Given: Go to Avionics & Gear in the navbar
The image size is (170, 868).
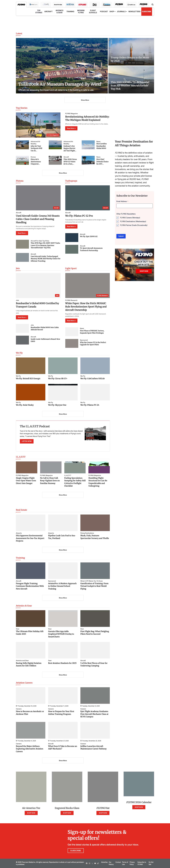Looking at the screenshot, I should (x=59, y=11).
